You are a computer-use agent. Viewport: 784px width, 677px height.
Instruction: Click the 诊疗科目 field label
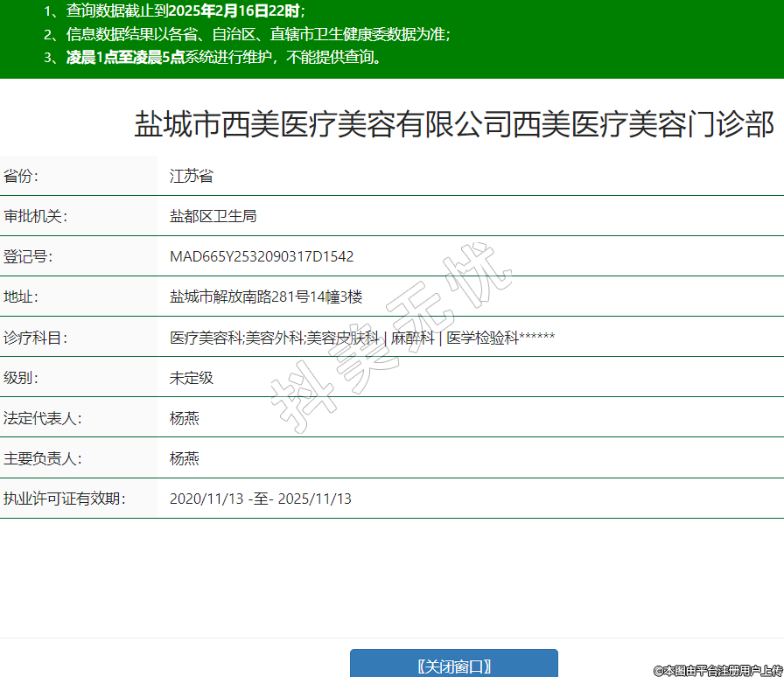pyautogui.click(x=36, y=338)
